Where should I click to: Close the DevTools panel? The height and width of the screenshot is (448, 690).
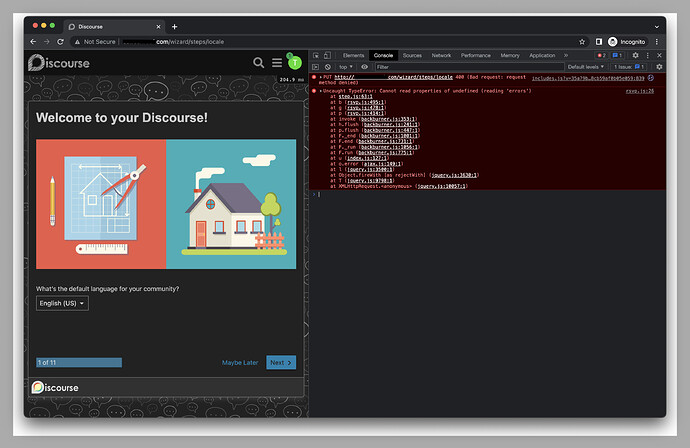click(x=659, y=55)
